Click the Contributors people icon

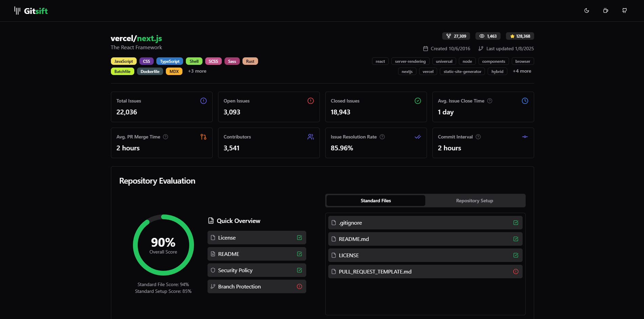click(311, 137)
